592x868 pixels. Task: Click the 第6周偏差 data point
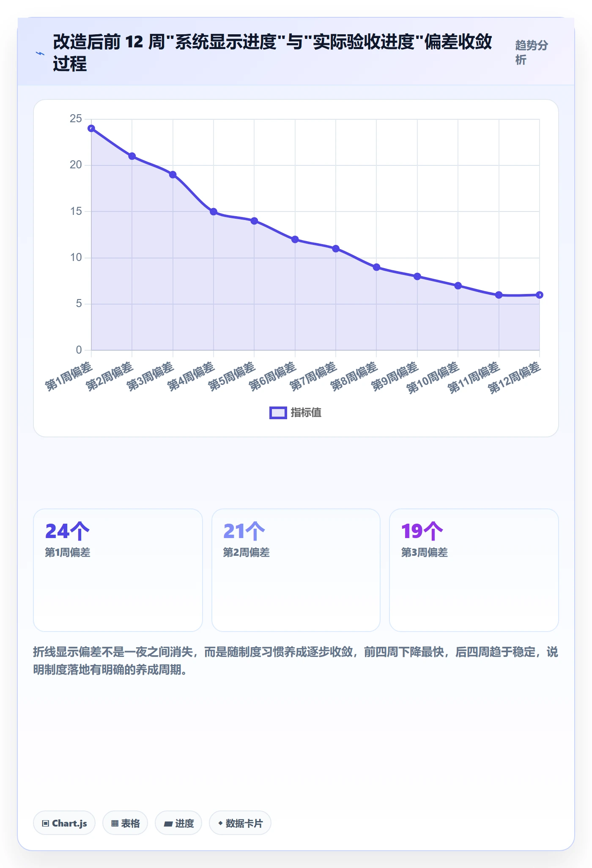pos(295,239)
